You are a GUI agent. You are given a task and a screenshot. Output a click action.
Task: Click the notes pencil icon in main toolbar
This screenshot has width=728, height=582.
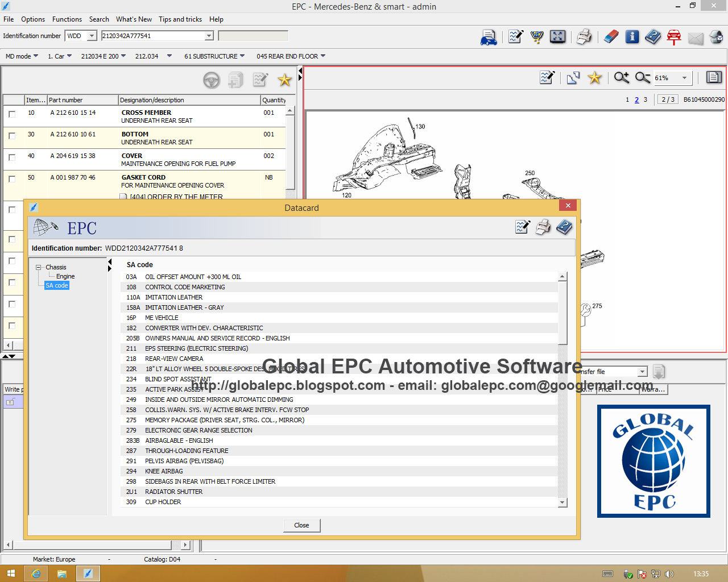(516, 37)
